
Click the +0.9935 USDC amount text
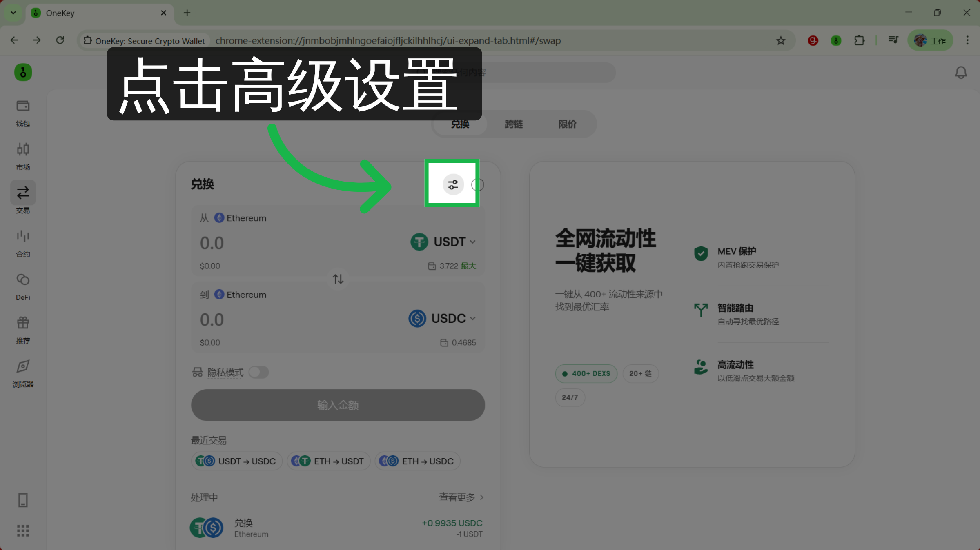452,523
